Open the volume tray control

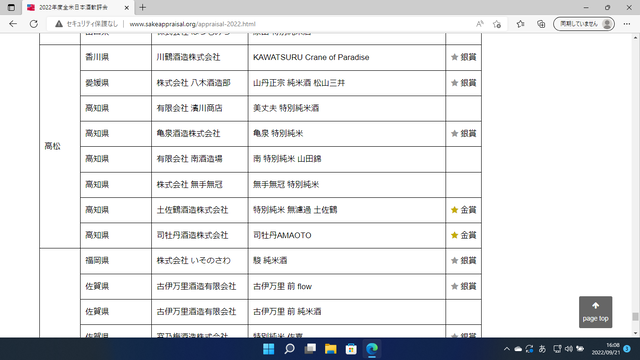568,349
